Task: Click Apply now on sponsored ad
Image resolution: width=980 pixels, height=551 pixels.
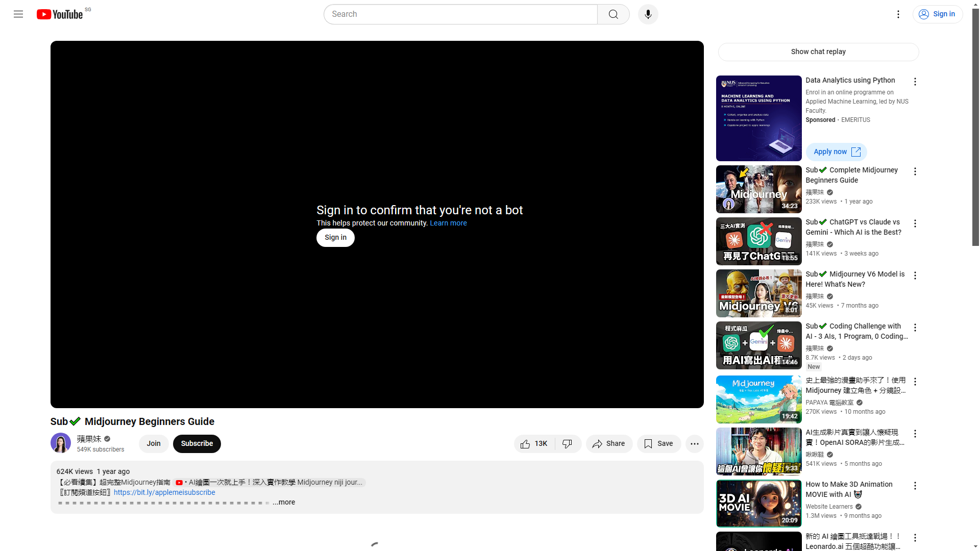Action: tap(837, 152)
